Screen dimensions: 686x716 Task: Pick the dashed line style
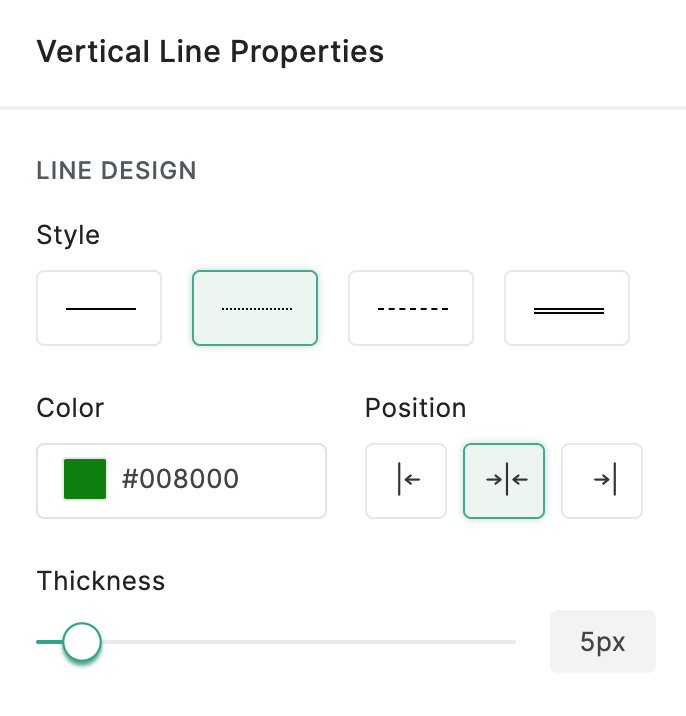tap(411, 308)
